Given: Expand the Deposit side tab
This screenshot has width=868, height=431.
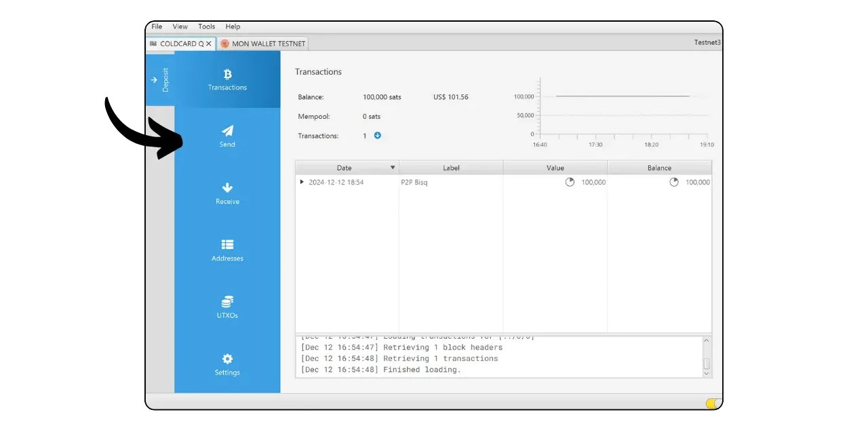Looking at the screenshot, I should (x=160, y=79).
